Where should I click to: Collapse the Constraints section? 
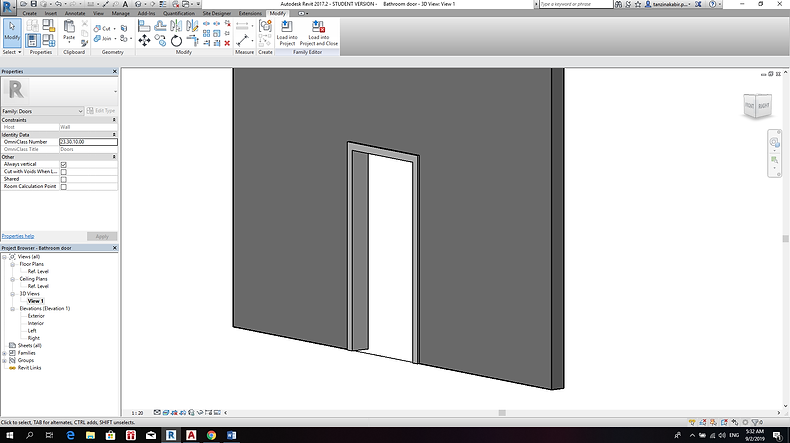(114, 120)
